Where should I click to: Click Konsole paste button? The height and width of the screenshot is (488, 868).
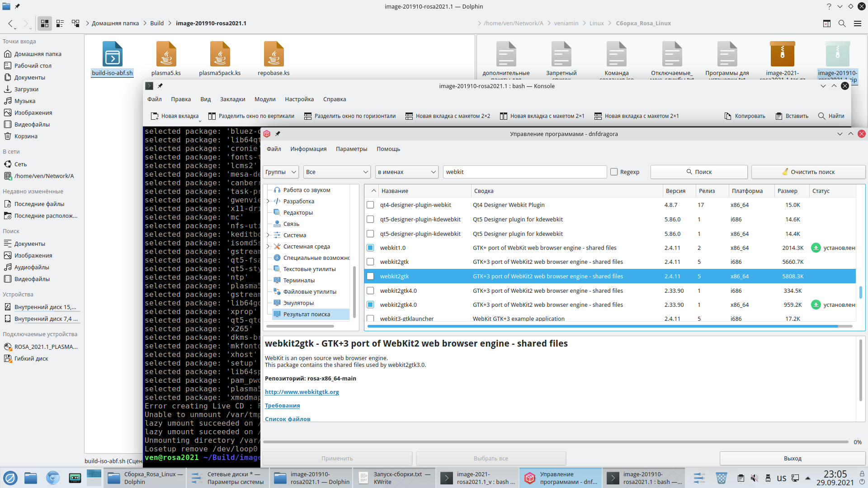pyautogui.click(x=792, y=116)
